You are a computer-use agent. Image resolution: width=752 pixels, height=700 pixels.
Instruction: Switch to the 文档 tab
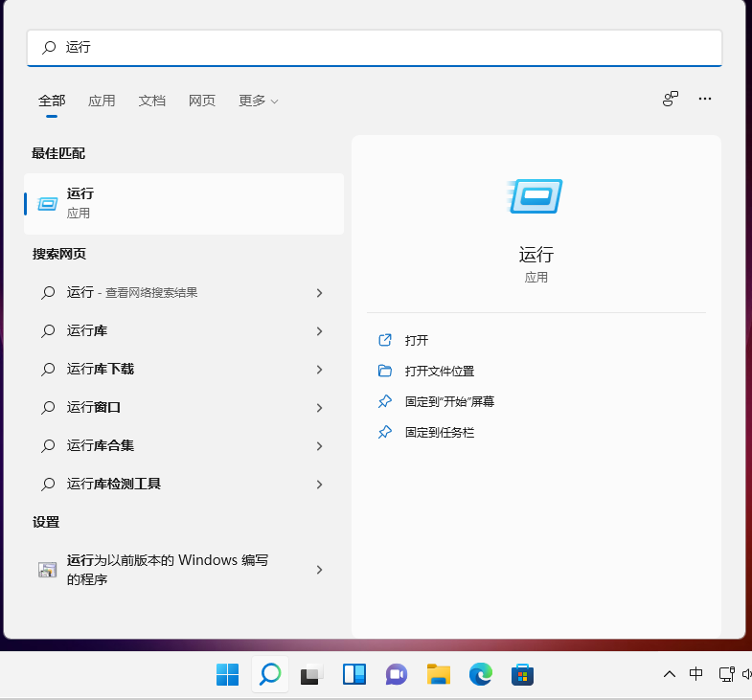(x=152, y=101)
